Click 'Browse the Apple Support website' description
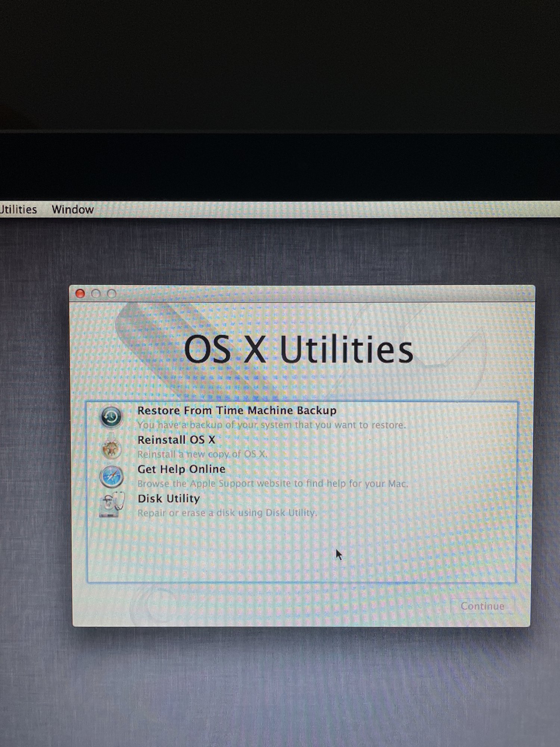Image resolution: width=560 pixels, height=747 pixels. tap(273, 484)
